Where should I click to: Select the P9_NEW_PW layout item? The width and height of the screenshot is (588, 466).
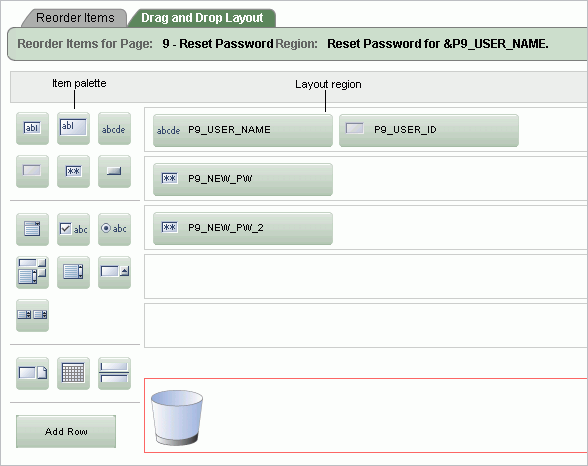(243, 179)
